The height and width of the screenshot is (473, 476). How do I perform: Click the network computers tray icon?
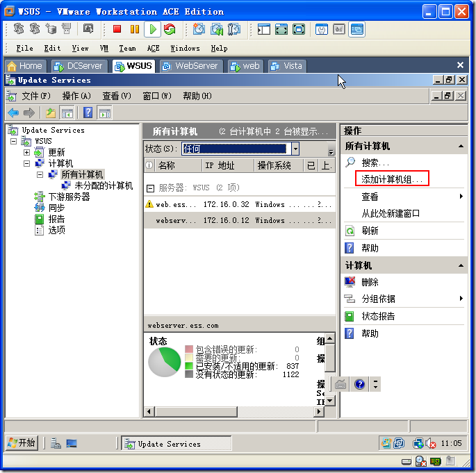(x=418, y=444)
